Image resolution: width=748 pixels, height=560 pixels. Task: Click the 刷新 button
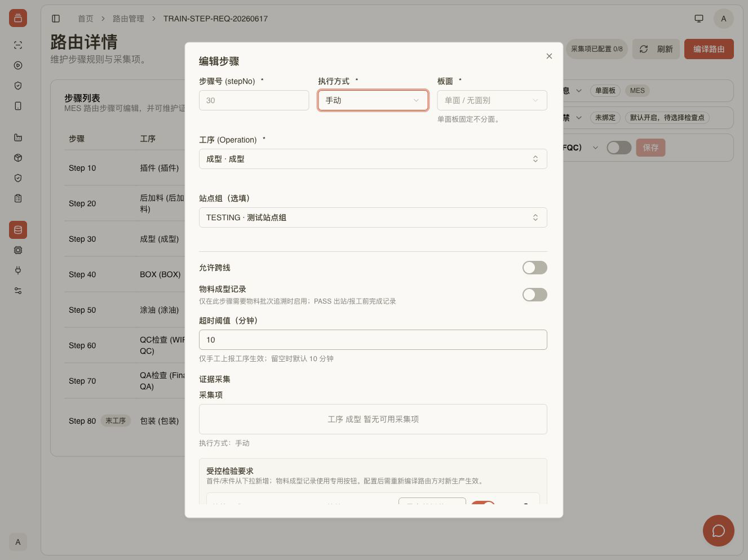pos(656,49)
